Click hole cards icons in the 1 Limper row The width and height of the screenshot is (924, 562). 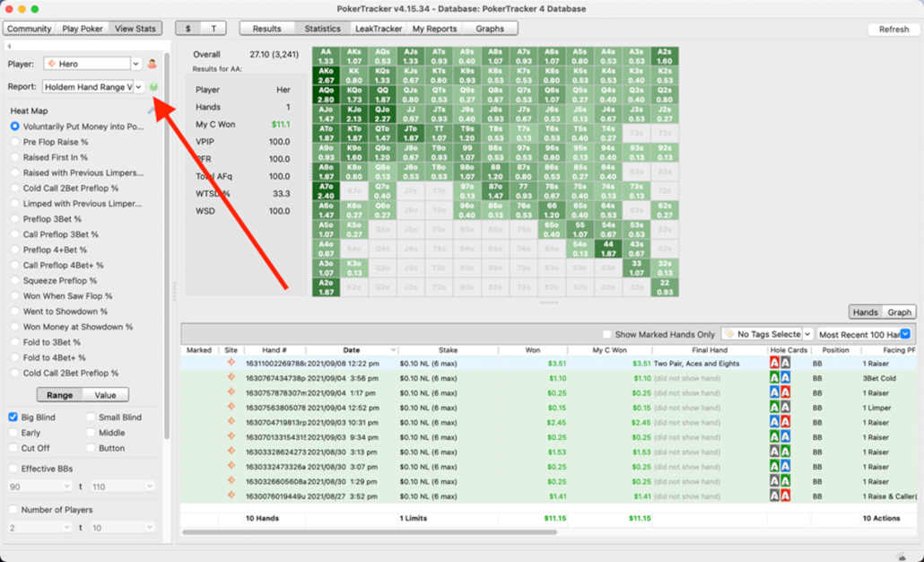coord(780,408)
